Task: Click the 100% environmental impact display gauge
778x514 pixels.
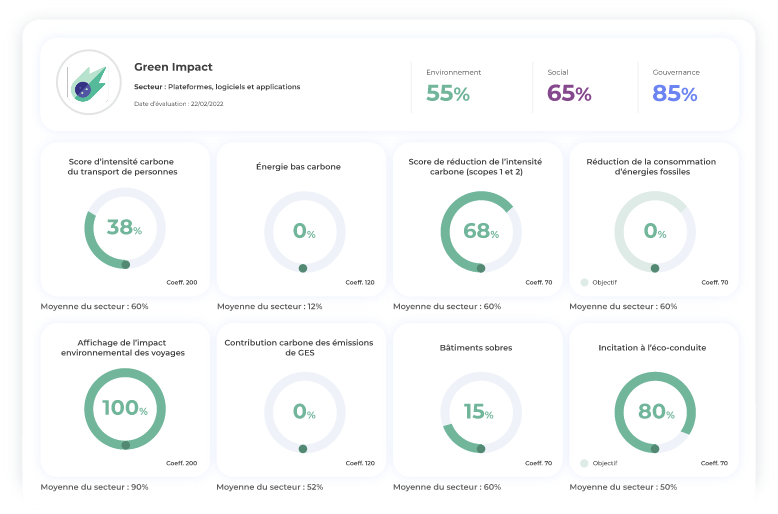Action: tap(125, 410)
